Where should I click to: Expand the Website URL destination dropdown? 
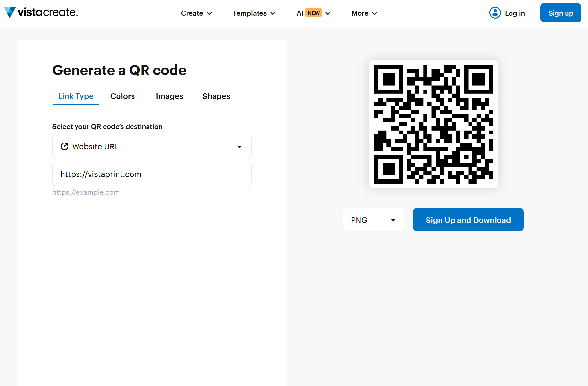[240, 146]
